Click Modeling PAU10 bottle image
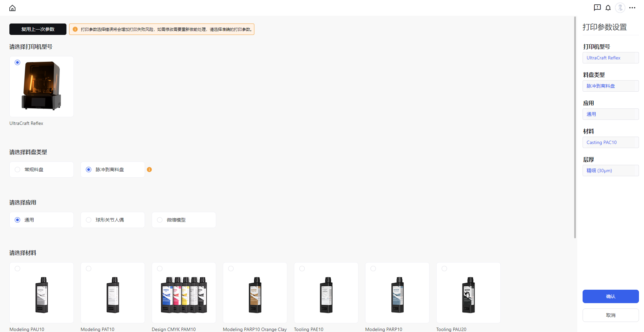The width and height of the screenshot is (644, 332). (42, 295)
